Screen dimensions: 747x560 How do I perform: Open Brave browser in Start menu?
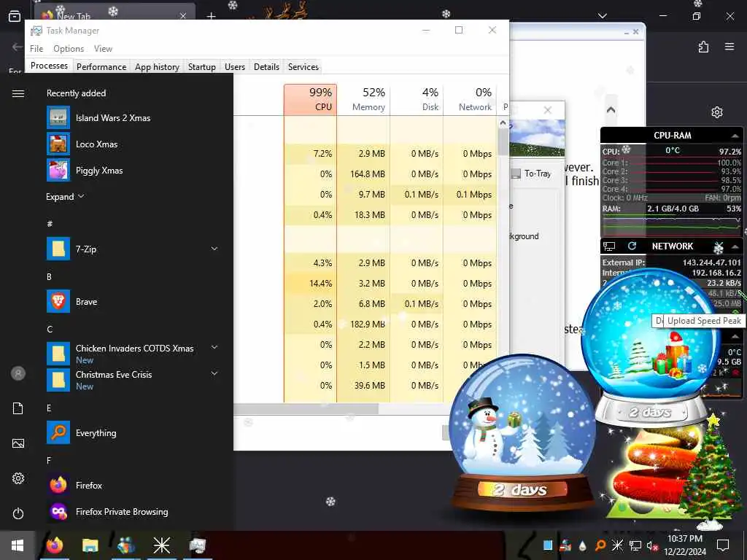click(x=58, y=301)
